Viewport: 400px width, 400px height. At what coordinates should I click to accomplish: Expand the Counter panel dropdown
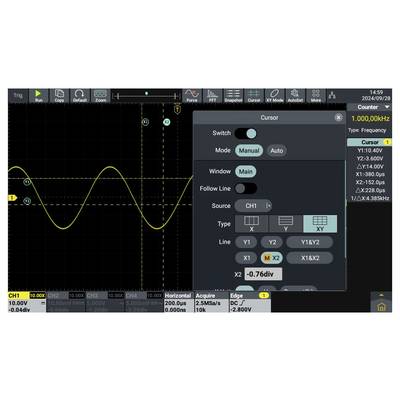387,107
